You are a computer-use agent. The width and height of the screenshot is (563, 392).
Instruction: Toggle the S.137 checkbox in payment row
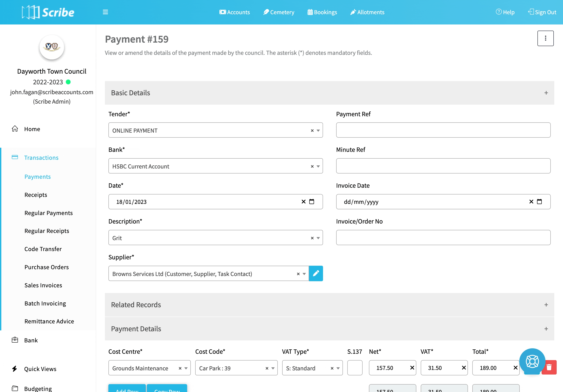point(355,367)
